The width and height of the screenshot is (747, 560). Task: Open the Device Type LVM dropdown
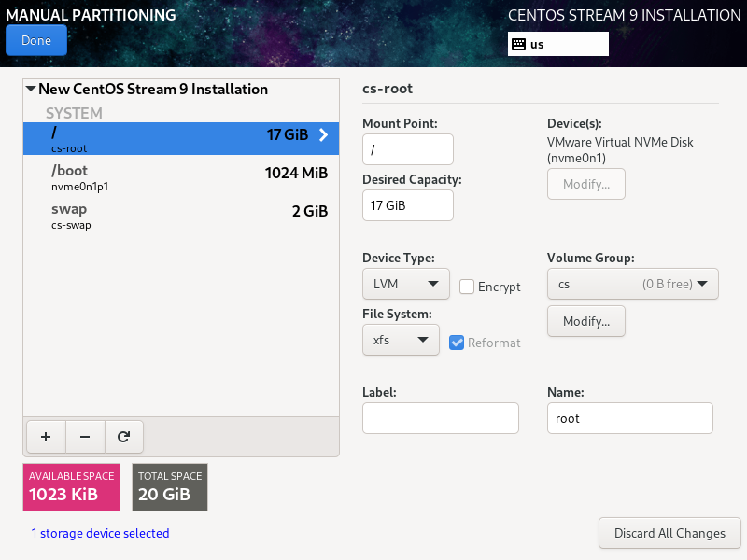coord(406,284)
